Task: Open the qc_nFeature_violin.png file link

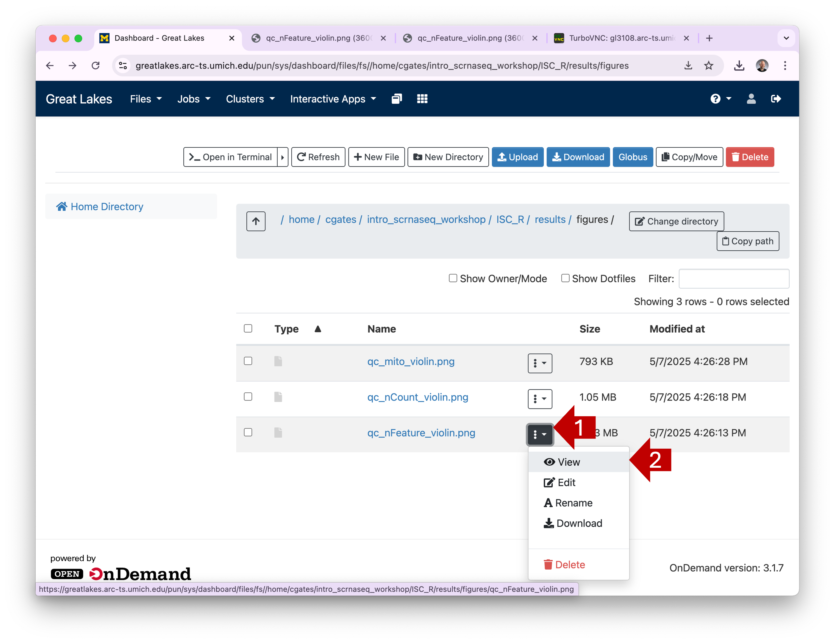Action: pyautogui.click(x=421, y=433)
